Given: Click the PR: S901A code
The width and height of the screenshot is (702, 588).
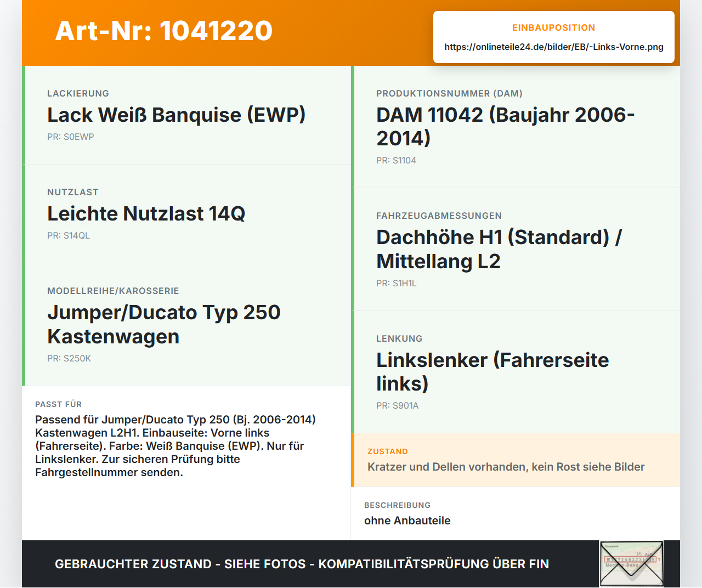Looking at the screenshot, I should coord(397,405).
